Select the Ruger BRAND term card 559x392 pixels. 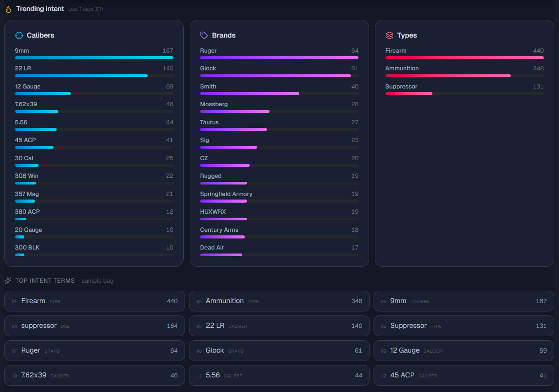coord(95,350)
